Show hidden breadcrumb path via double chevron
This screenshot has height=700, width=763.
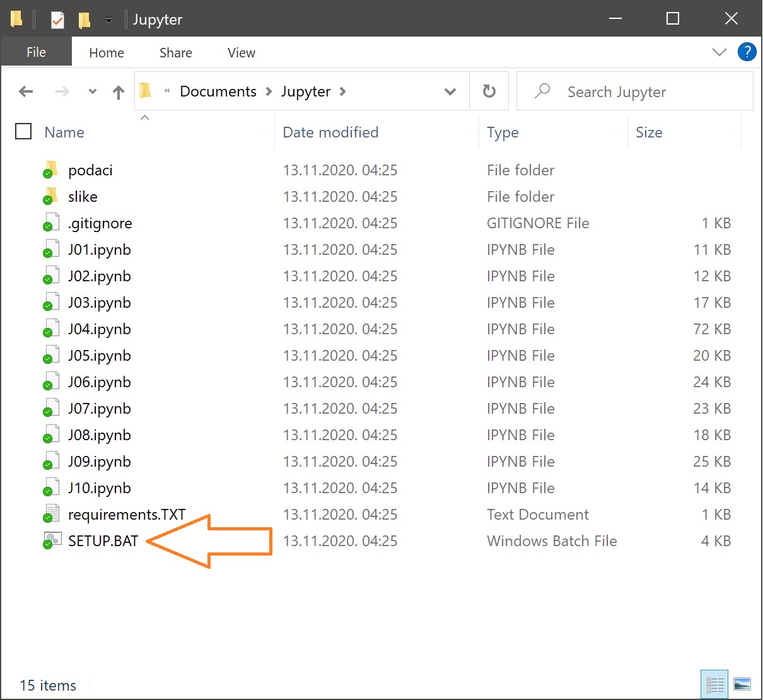(167, 91)
